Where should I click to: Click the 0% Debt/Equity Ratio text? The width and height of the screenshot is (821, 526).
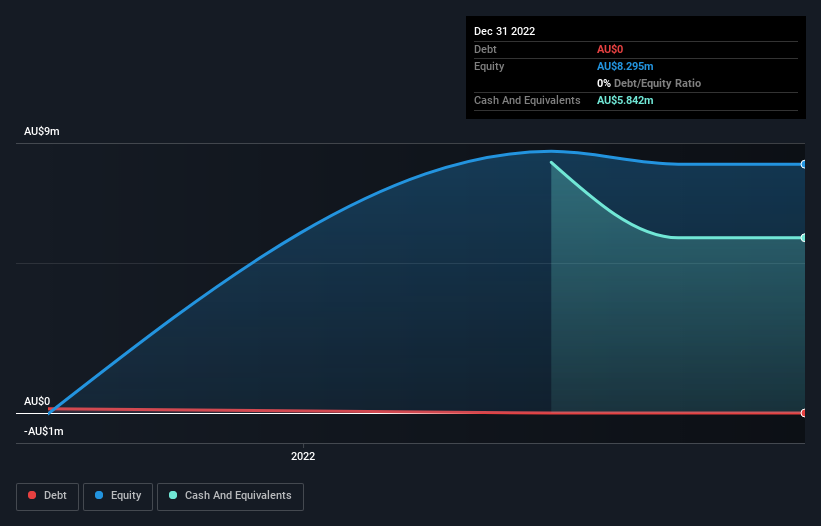coord(649,83)
